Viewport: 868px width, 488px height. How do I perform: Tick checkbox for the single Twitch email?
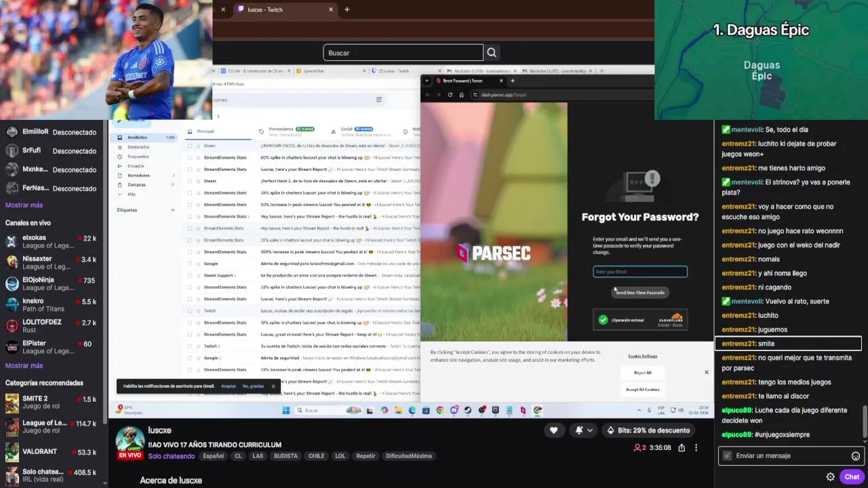190,310
